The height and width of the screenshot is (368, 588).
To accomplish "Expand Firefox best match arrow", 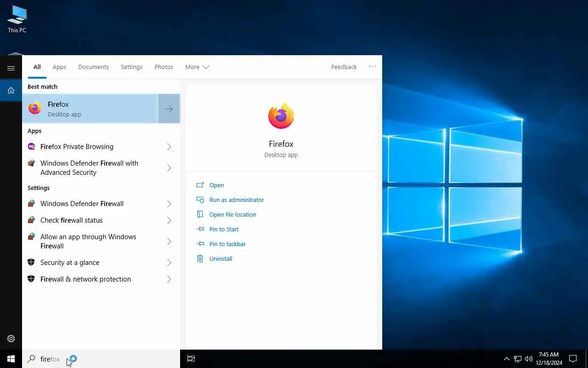I will pos(169,109).
